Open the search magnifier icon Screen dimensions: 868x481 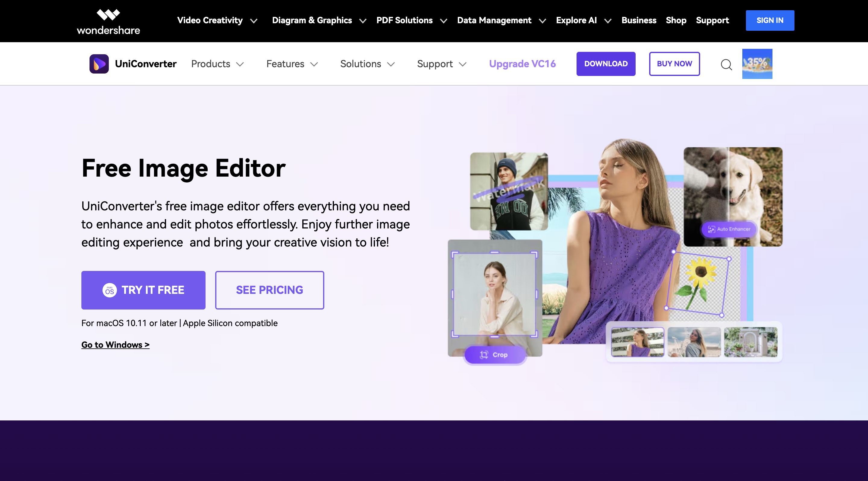pyautogui.click(x=726, y=64)
